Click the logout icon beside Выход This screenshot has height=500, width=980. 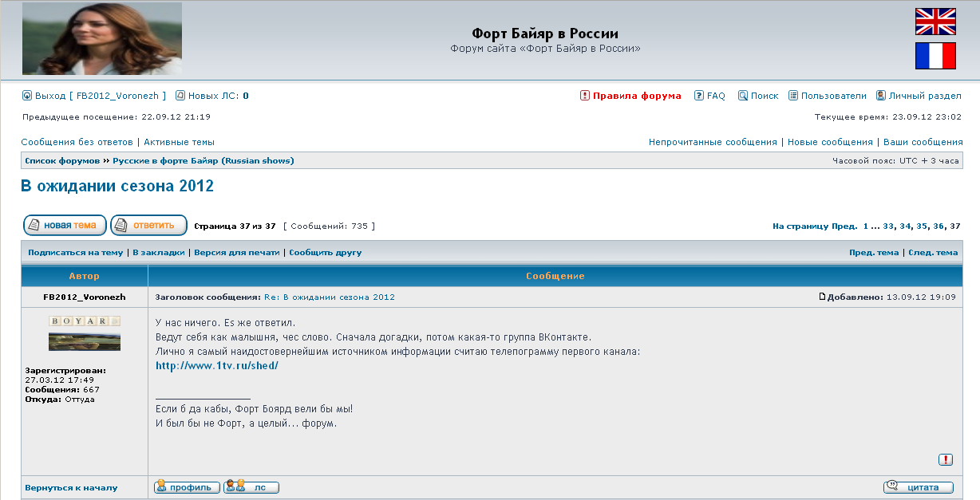(26, 96)
